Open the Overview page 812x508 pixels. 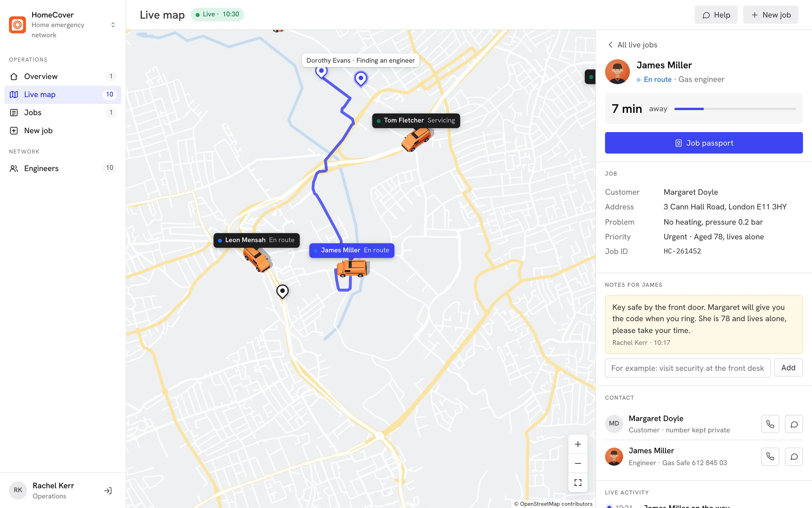tap(63, 77)
